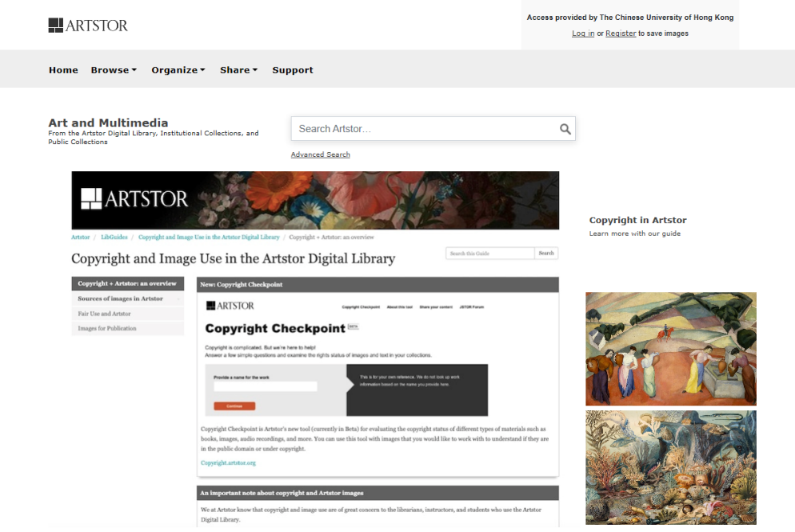This screenshot has height=532, width=795.
Task: Click the work name input field
Action: click(x=266, y=386)
